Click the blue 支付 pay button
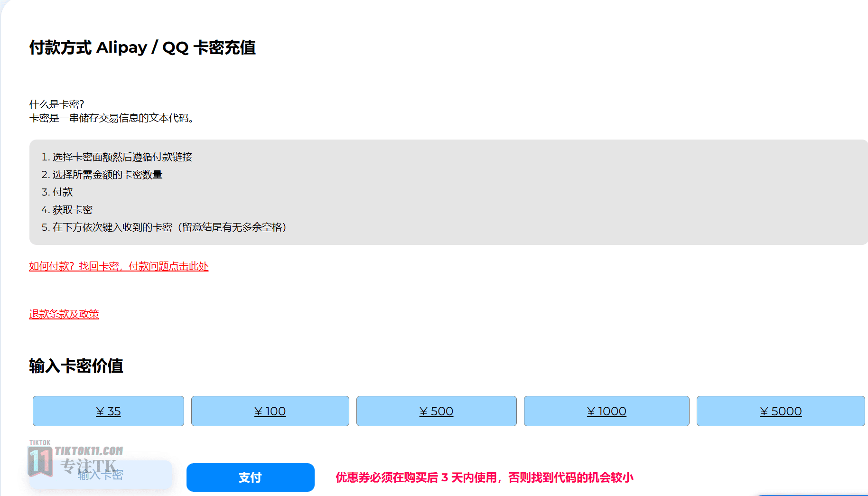This screenshot has height=496, width=868. 250,477
